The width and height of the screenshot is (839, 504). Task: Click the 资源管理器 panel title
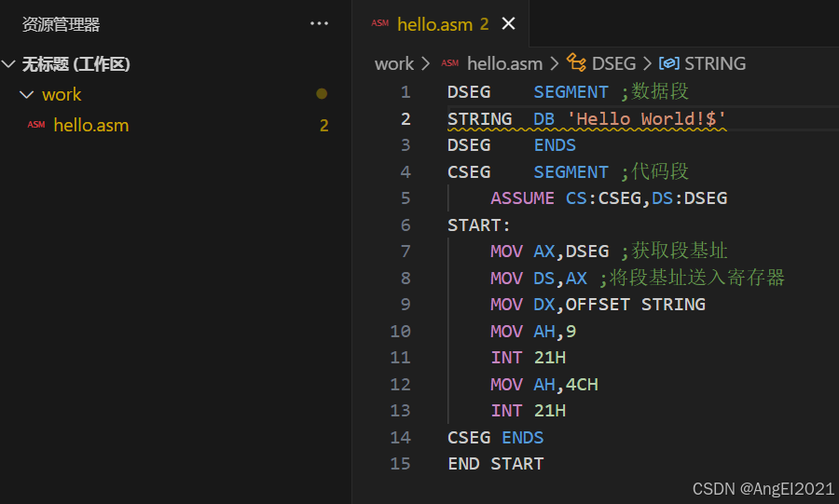click(61, 24)
